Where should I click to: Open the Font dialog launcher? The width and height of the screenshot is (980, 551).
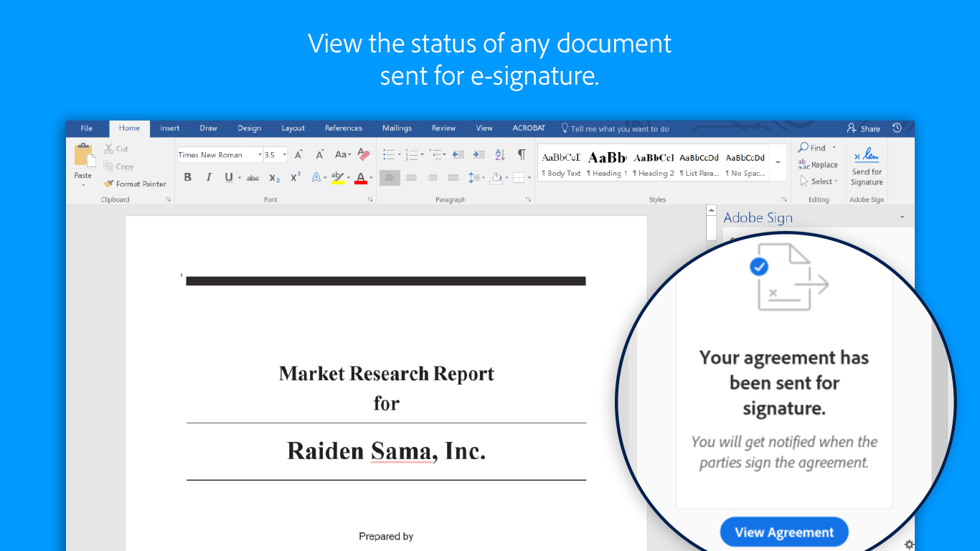(370, 199)
